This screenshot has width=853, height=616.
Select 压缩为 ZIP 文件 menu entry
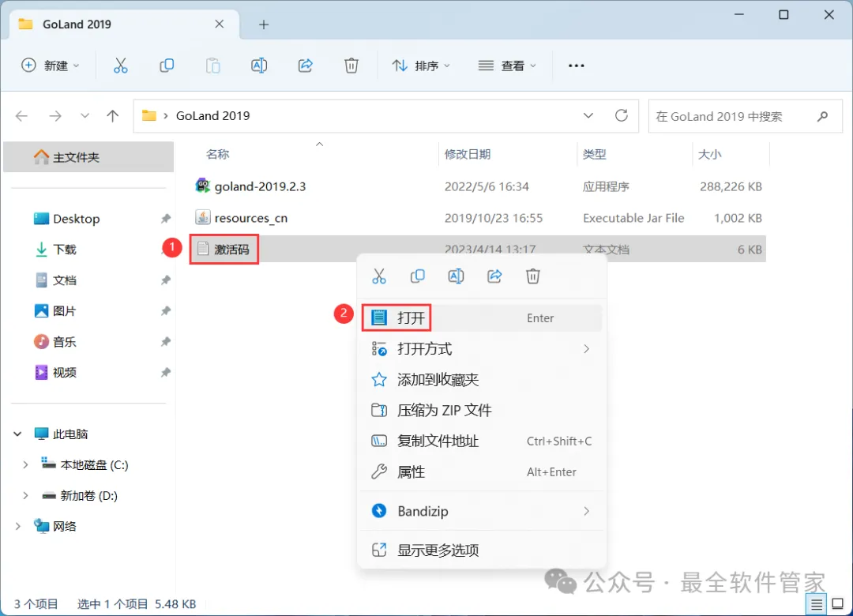point(482,411)
